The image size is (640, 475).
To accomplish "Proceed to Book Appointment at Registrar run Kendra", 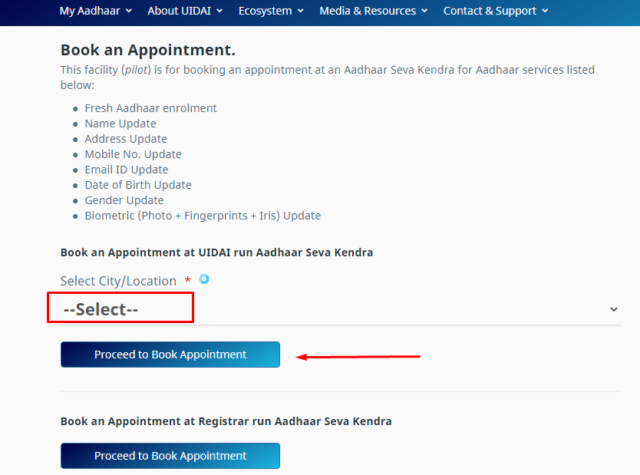I will click(170, 455).
